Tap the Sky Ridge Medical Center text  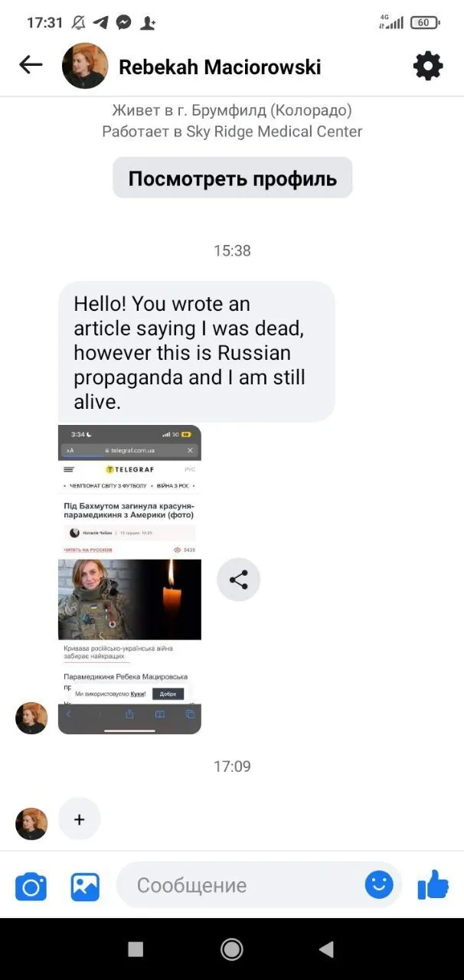pyautogui.click(x=274, y=131)
